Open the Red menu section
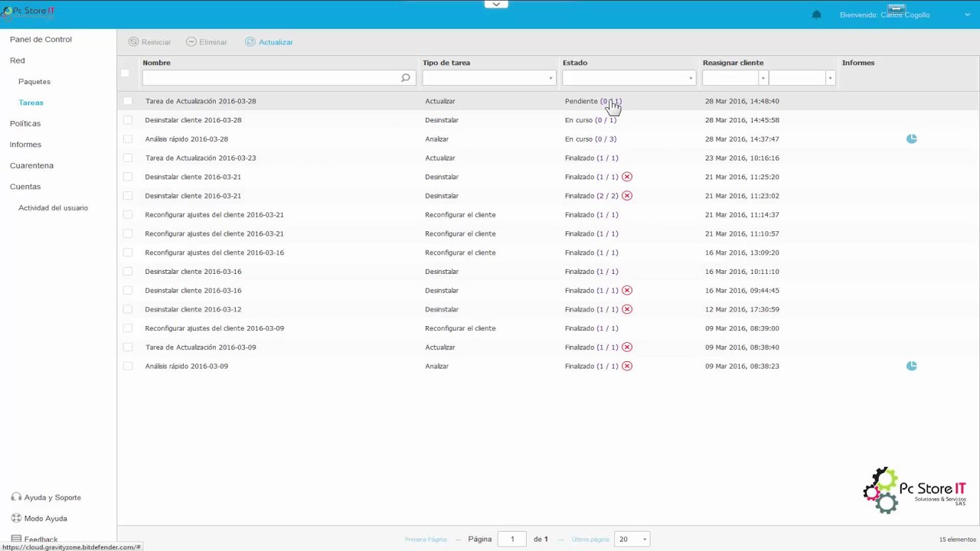The height and width of the screenshot is (551, 980). coord(17,60)
